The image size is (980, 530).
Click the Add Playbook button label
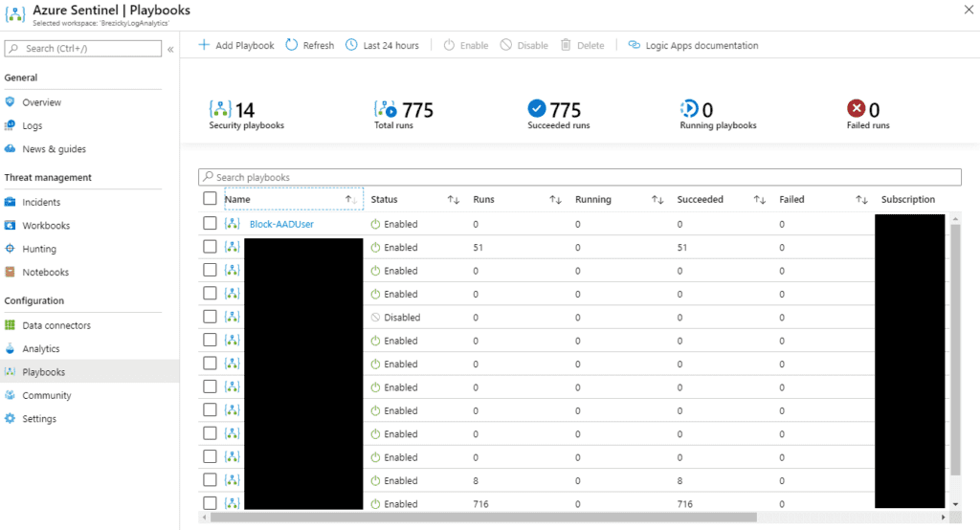pyautogui.click(x=245, y=45)
